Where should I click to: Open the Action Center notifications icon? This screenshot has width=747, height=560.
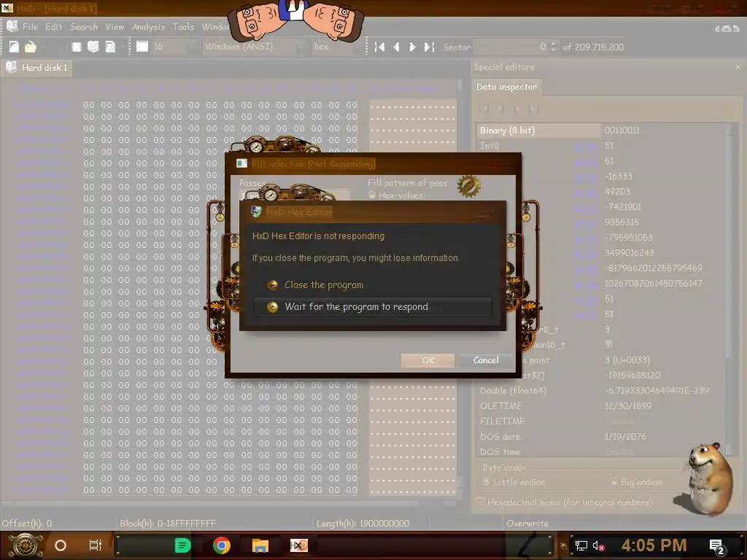(x=717, y=546)
